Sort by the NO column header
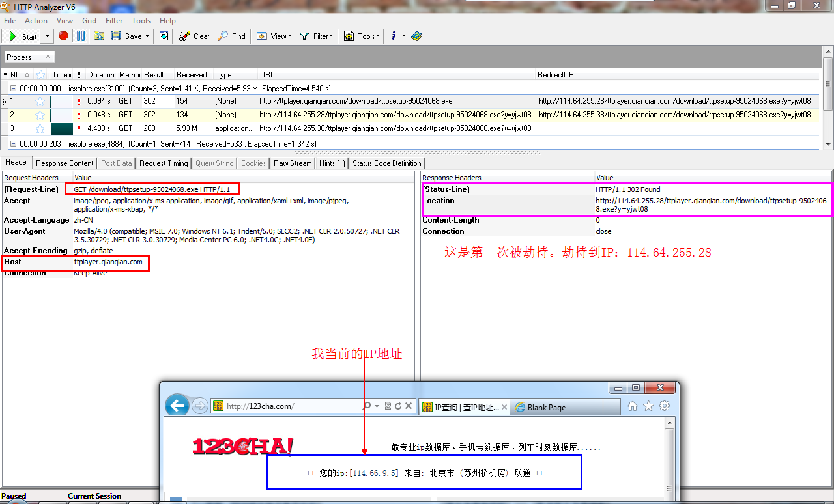Screen dimensions: 834x504 (20, 75)
